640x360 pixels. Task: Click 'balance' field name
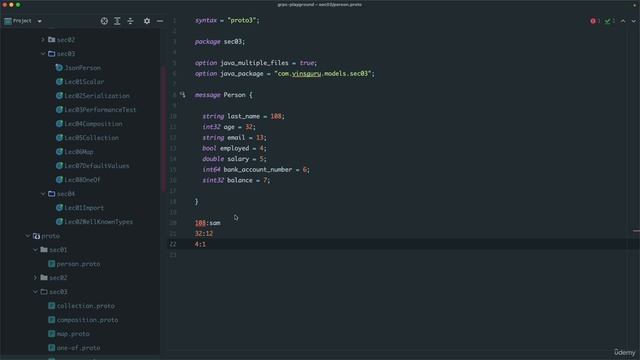[240, 180]
